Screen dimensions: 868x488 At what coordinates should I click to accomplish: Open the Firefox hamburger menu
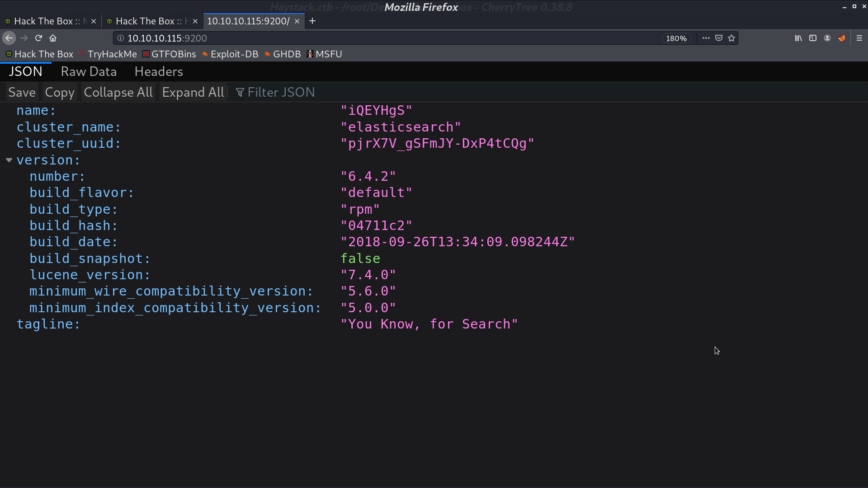pos(859,38)
